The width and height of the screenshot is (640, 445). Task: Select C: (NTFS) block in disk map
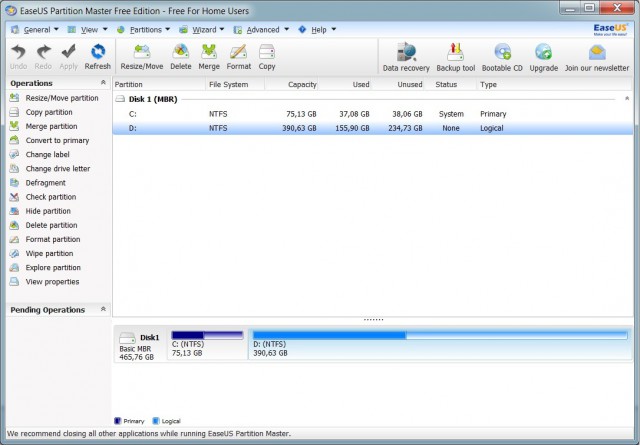click(207, 345)
